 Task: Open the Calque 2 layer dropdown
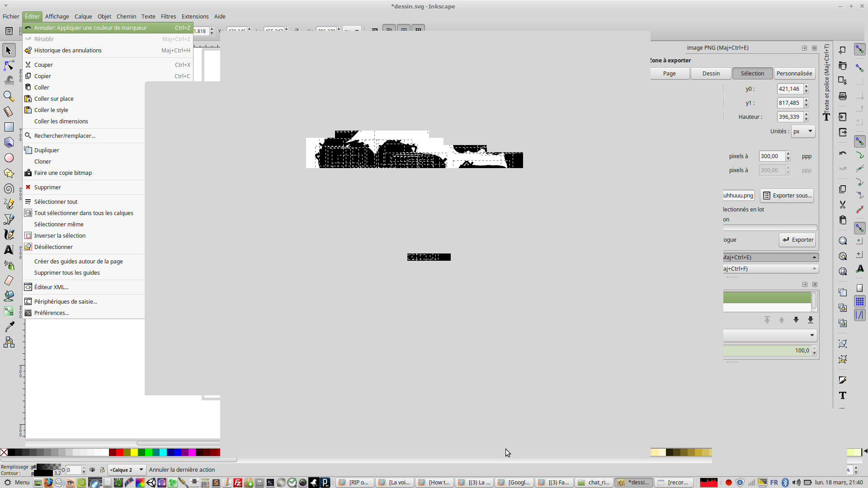click(x=127, y=470)
